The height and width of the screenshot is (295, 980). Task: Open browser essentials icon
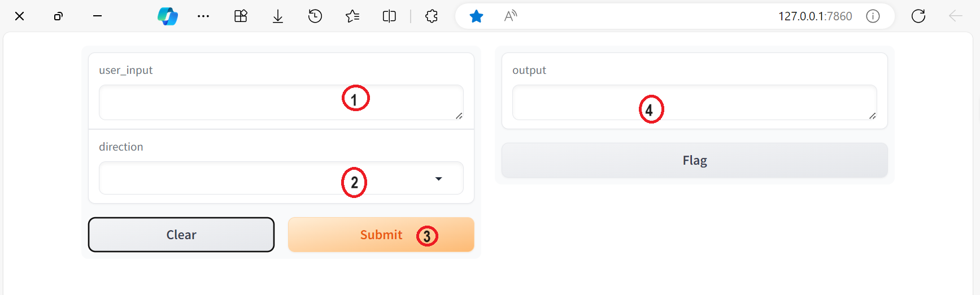241,16
